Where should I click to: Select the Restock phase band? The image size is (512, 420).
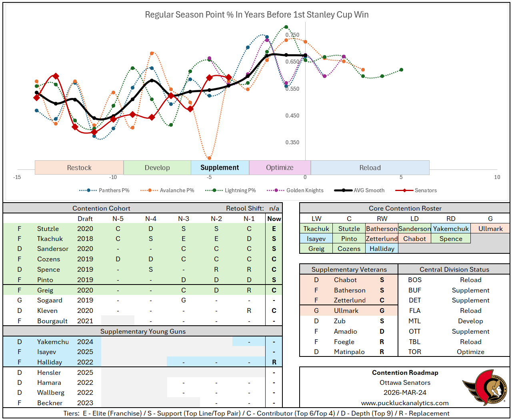[x=79, y=168]
